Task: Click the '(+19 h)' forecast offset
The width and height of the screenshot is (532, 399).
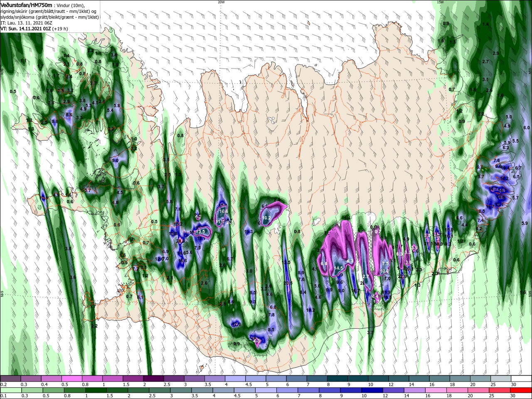Action: [x=60, y=29]
